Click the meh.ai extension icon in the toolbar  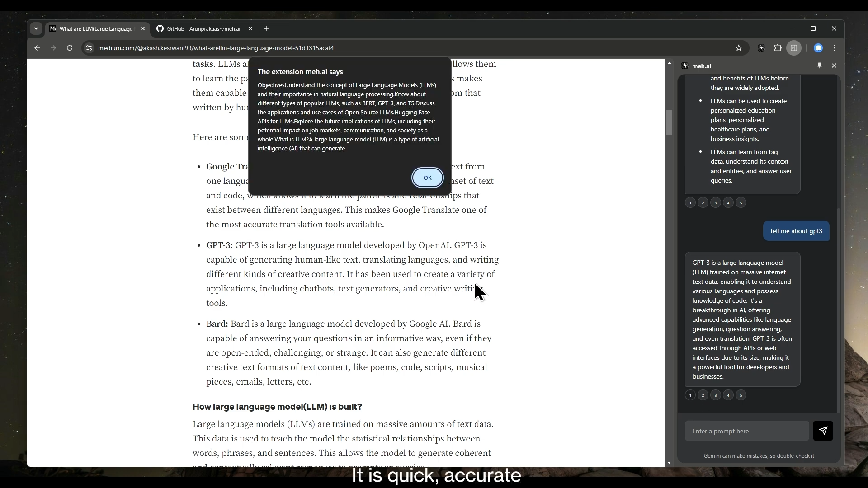click(761, 48)
